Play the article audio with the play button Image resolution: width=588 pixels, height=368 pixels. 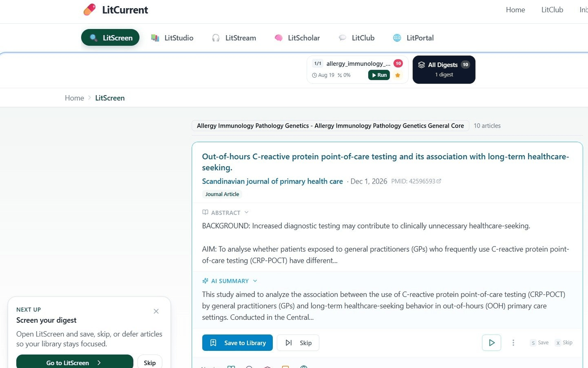(492, 343)
